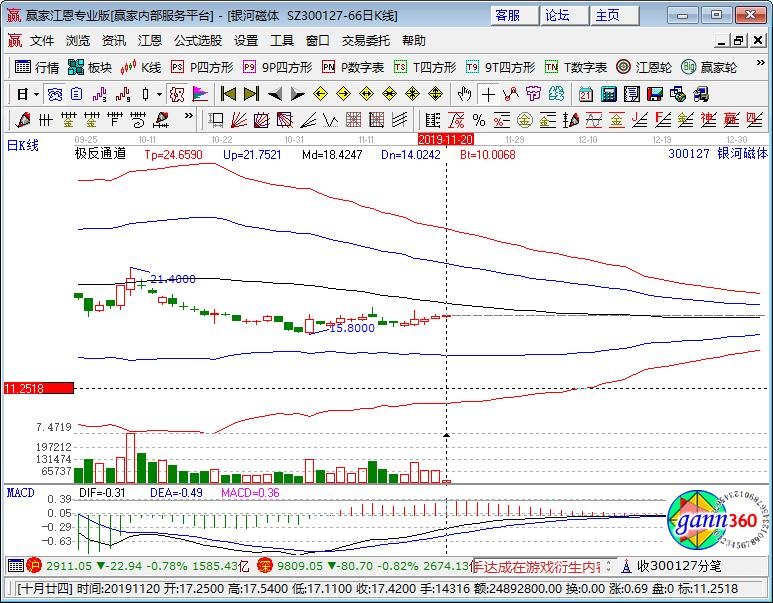Viewport: 773px width, 603px height.
Task: Open the 资讯 menu
Action: click(114, 40)
